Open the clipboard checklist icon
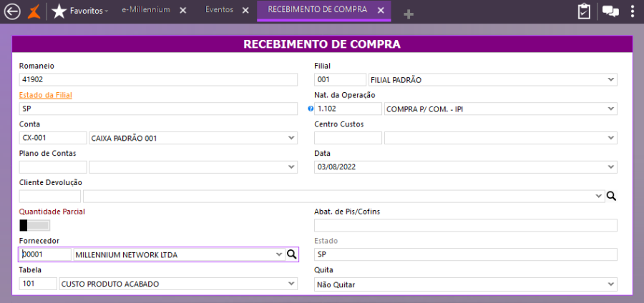 pyautogui.click(x=585, y=11)
